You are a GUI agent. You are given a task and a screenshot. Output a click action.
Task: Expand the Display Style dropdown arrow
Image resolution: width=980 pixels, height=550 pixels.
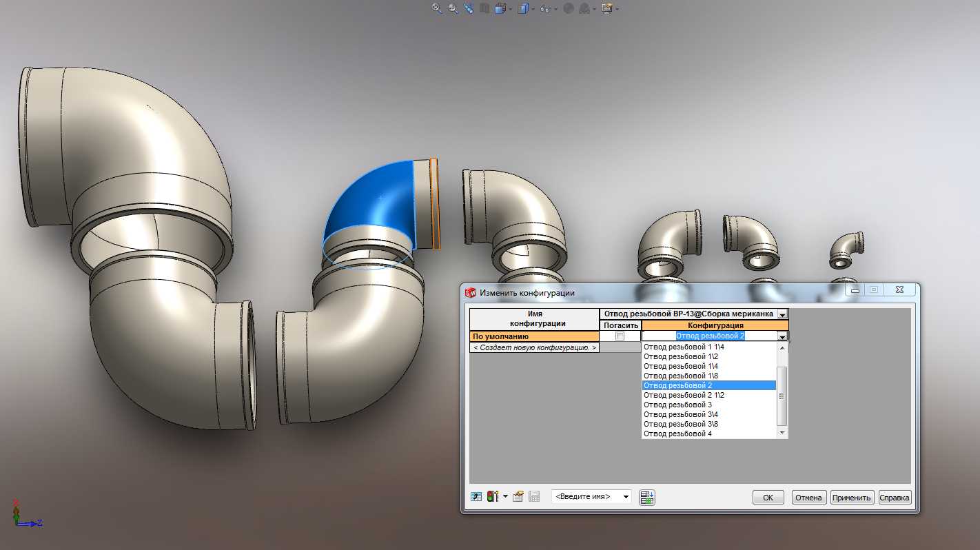pos(533,9)
